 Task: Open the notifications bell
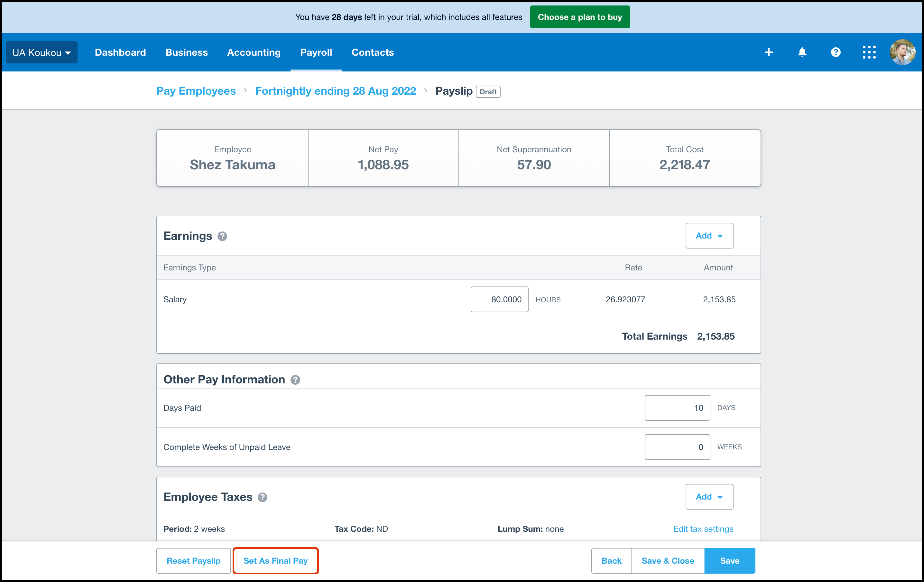[802, 52]
